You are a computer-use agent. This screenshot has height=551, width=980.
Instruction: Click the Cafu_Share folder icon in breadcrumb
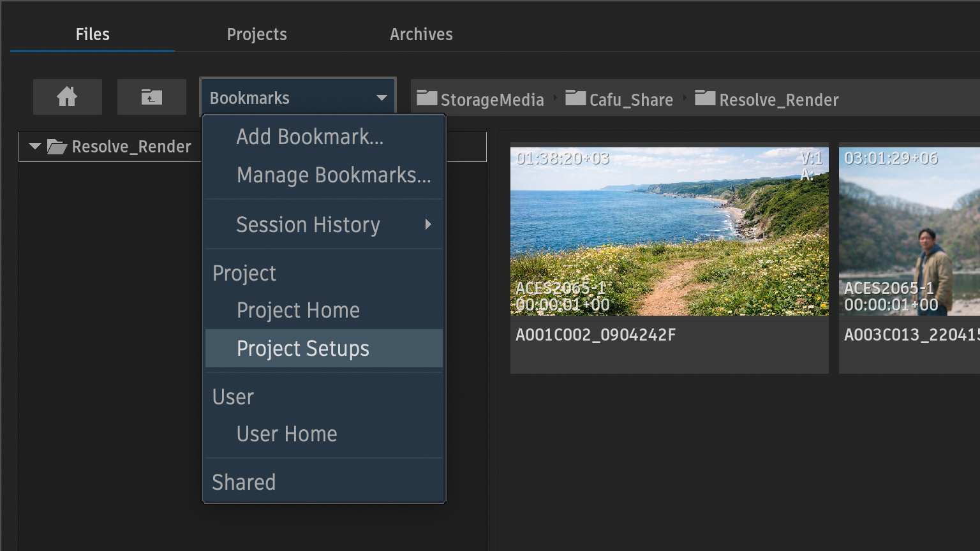[x=575, y=98]
